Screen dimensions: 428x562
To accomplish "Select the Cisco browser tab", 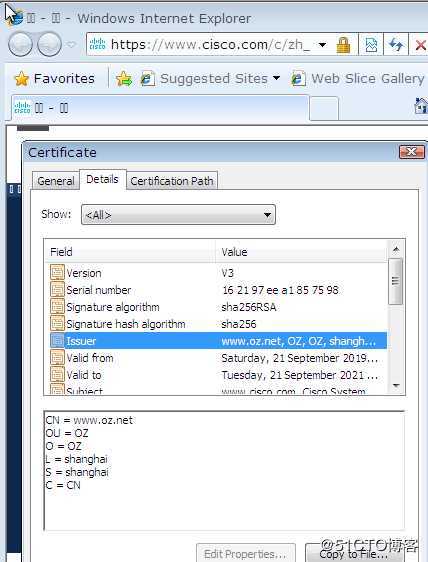I will [160, 108].
